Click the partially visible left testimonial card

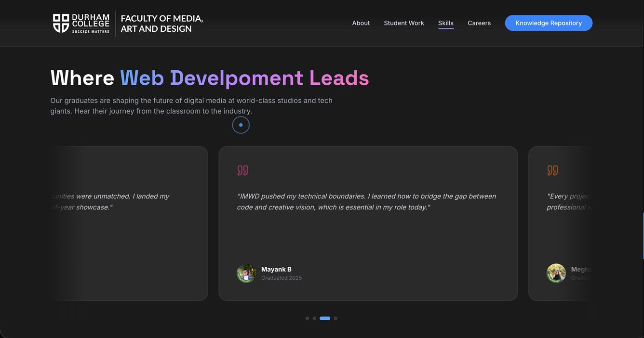coord(129,223)
